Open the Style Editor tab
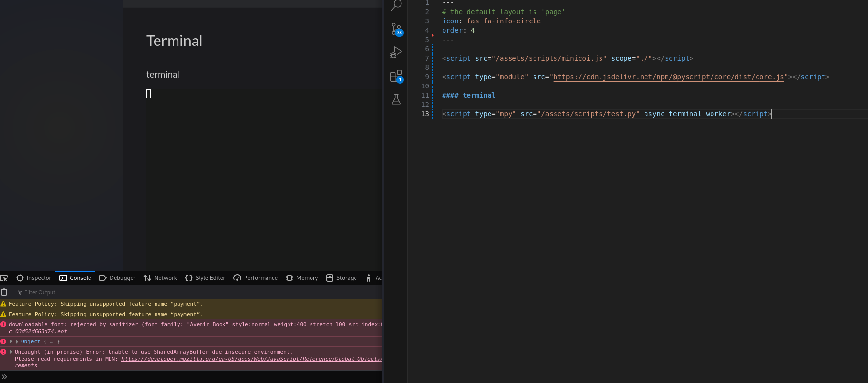The height and width of the screenshot is (383, 868). [205, 278]
